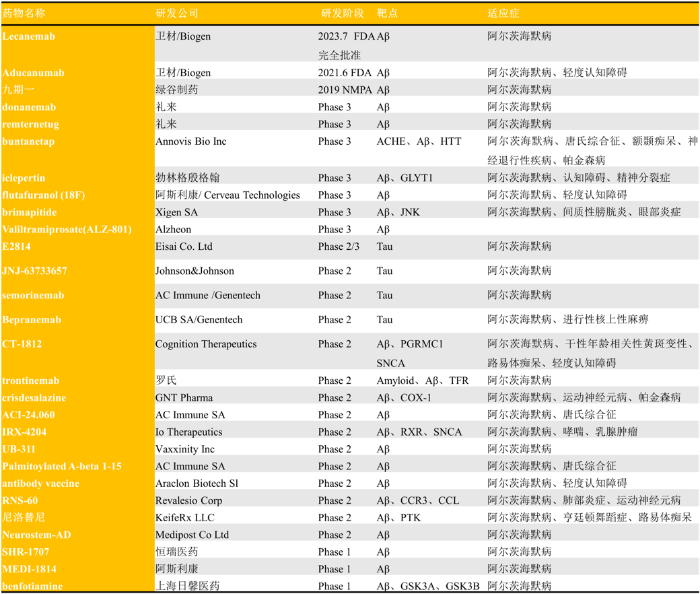The image size is (700, 594).
Task: Select the SHR-1707 drug name cell
Action: (26, 552)
